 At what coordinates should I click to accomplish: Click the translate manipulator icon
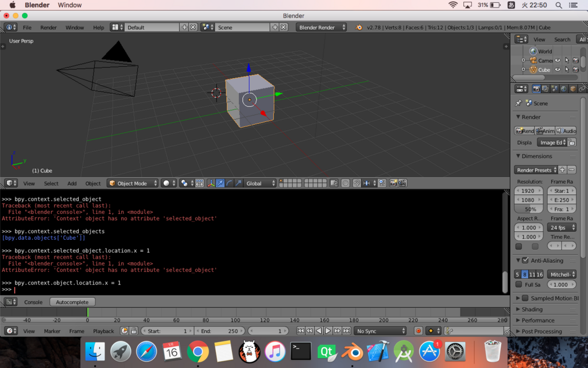tap(220, 183)
